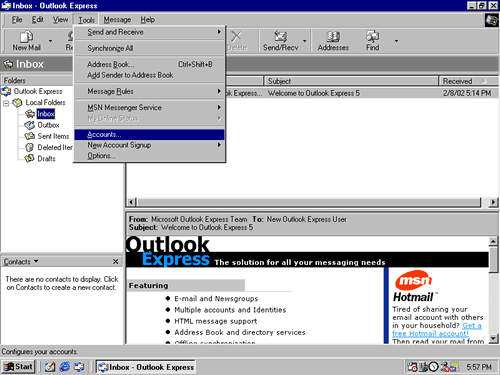500x375 pixels.
Task: Click the Outbox folder icon
Action: (30, 125)
